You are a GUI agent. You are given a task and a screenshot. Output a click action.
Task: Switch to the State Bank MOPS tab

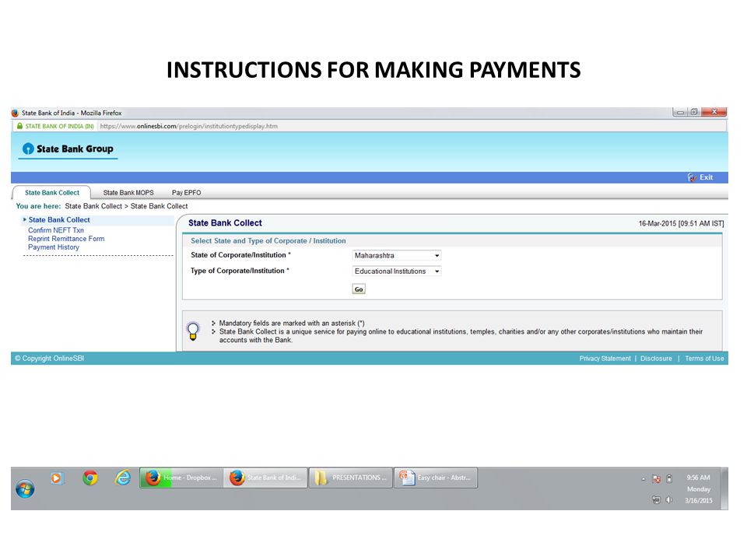(128, 193)
